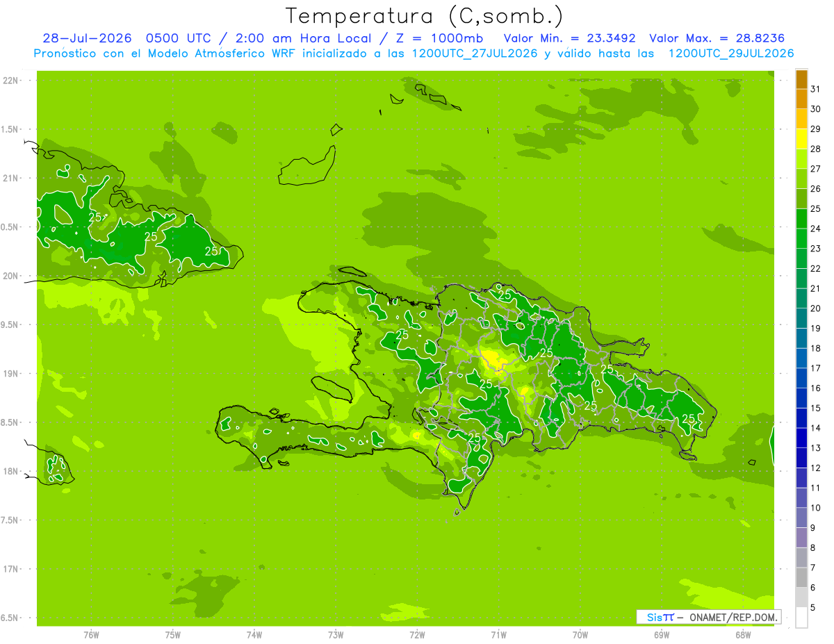The image size is (834, 644).
Task: Click the '69W' longitude label
Action: [x=662, y=634]
